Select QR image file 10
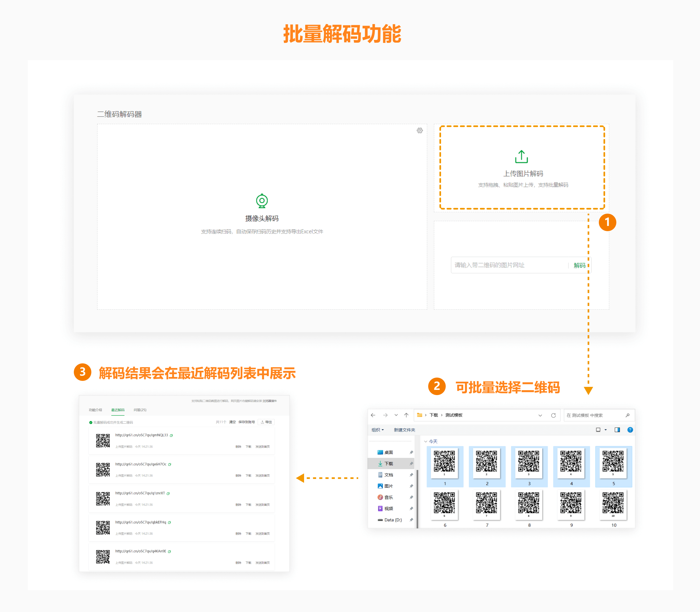The width and height of the screenshot is (700, 612). coord(614,508)
